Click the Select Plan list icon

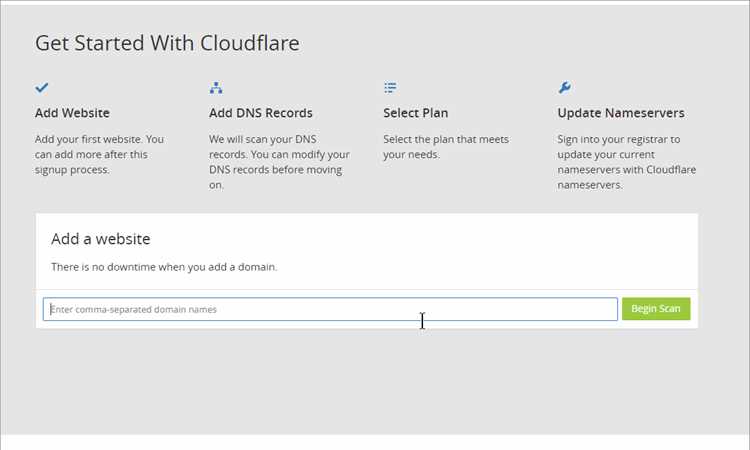[390, 88]
